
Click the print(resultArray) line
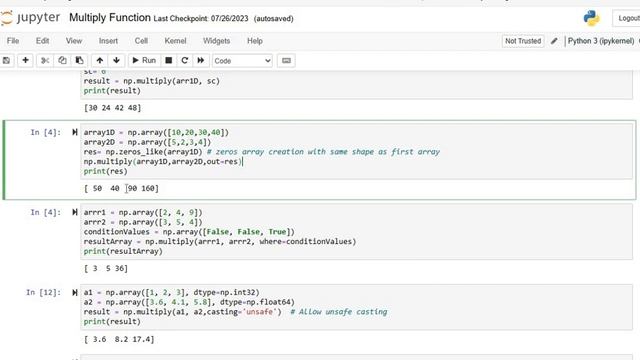click(123, 251)
